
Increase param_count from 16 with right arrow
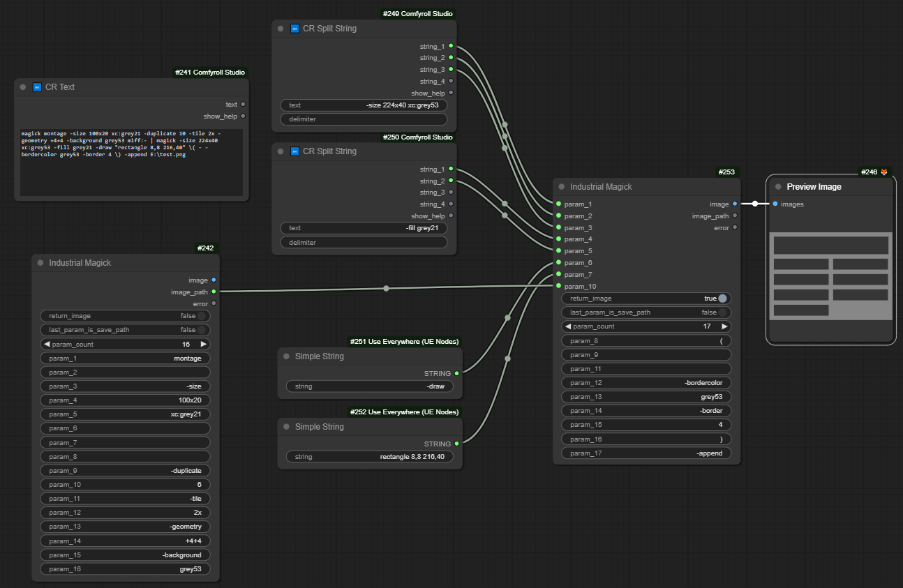coord(203,345)
